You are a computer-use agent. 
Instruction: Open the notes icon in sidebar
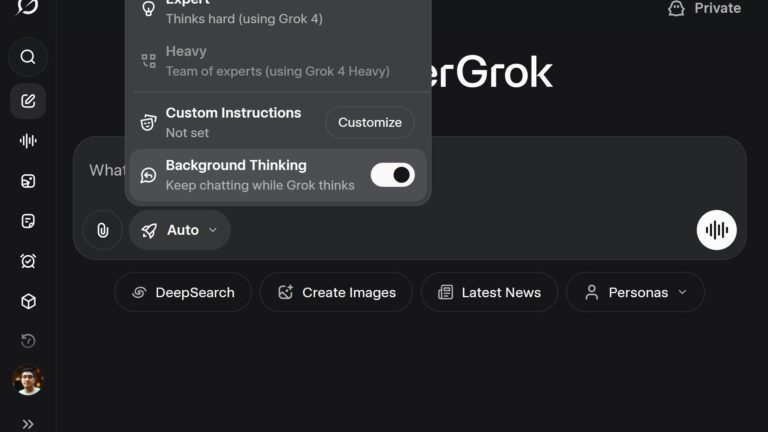coord(28,221)
